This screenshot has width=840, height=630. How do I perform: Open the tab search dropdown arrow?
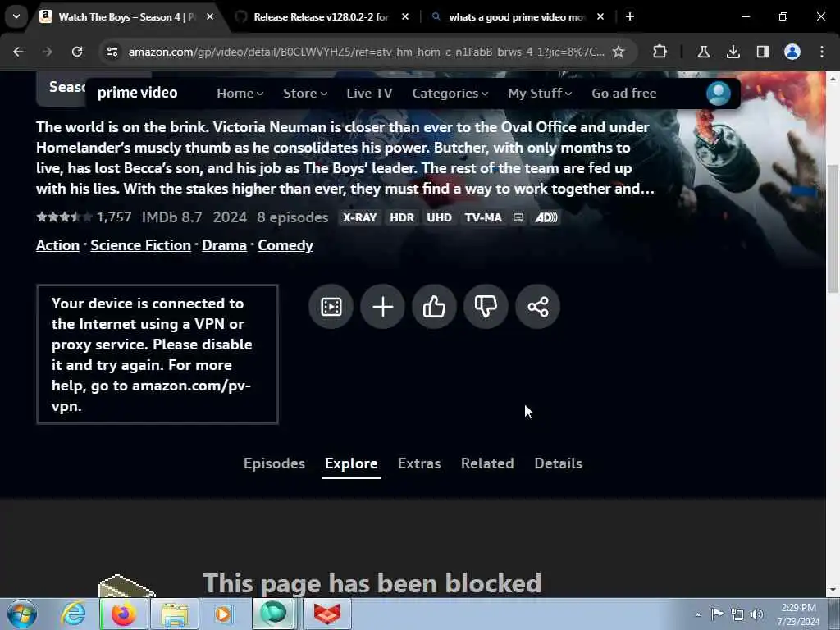(16, 16)
